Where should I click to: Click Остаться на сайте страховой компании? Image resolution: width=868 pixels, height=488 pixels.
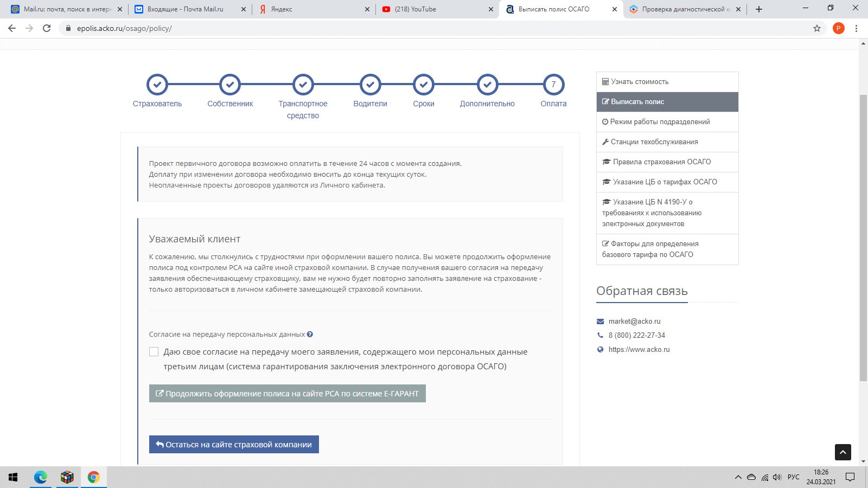click(234, 445)
